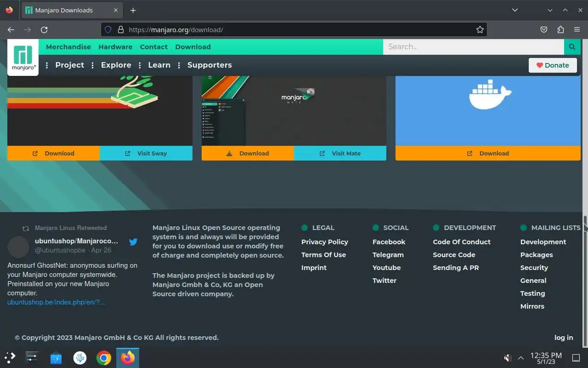Open the Pocket save icon

[544, 29]
